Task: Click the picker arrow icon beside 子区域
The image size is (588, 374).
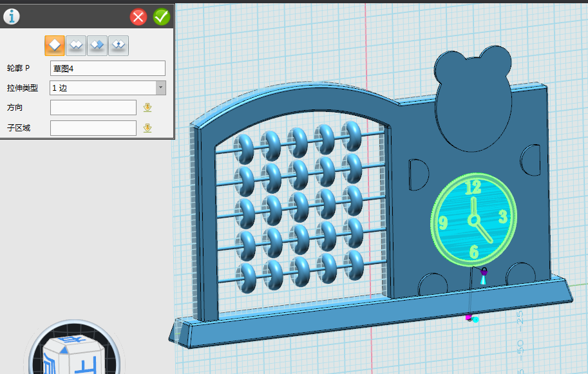Action: click(147, 128)
